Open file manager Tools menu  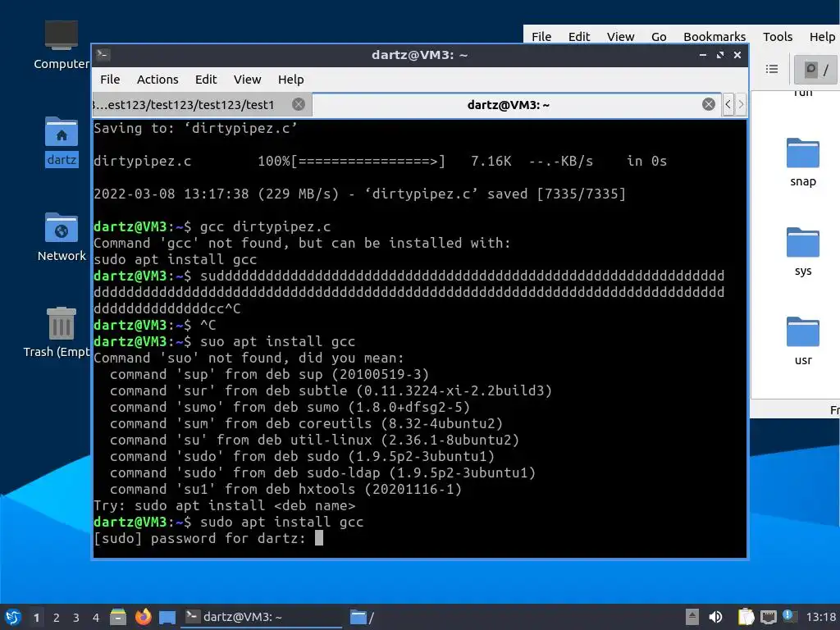(778, 36)
